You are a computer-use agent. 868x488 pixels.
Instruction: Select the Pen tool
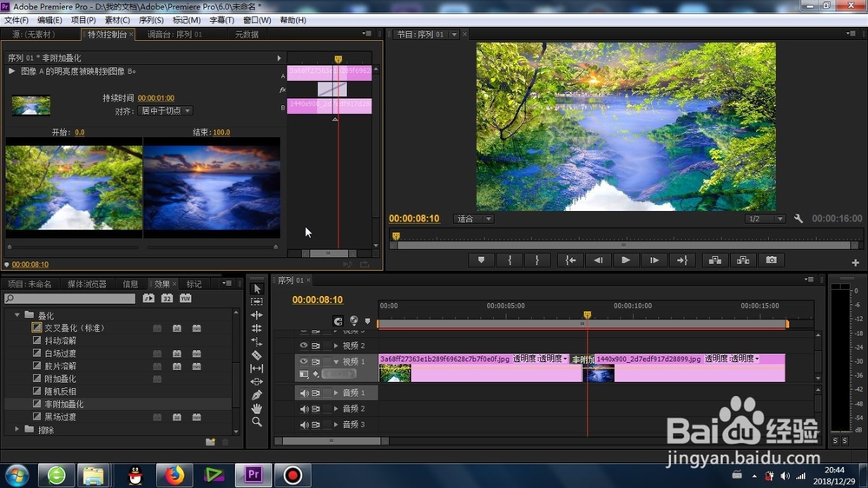(x=257, y=395)
